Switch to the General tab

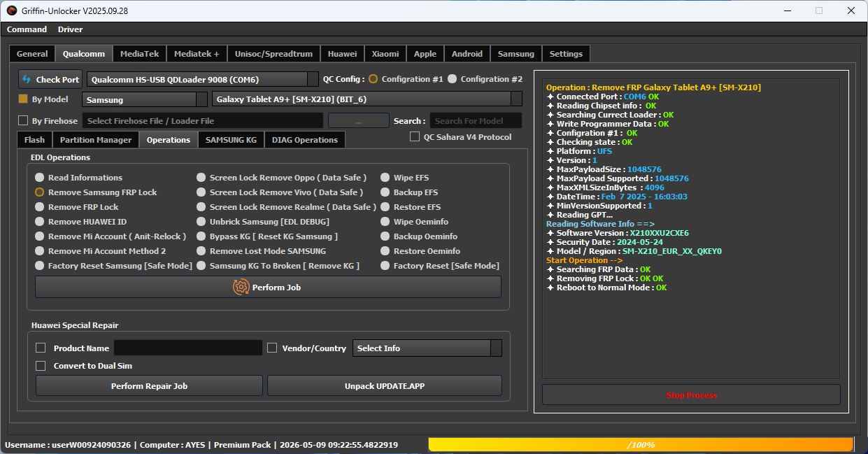coord(32,54)
